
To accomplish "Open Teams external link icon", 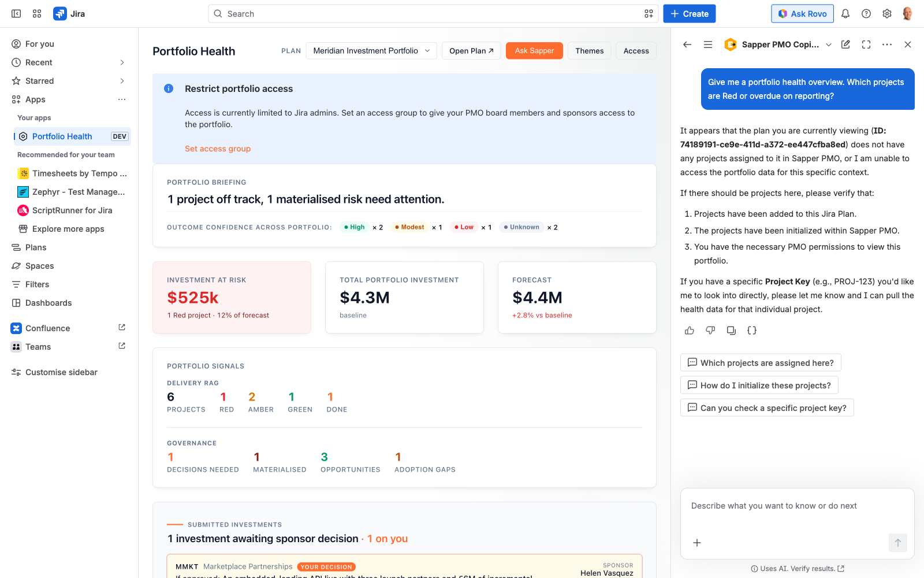I will 122,346.
